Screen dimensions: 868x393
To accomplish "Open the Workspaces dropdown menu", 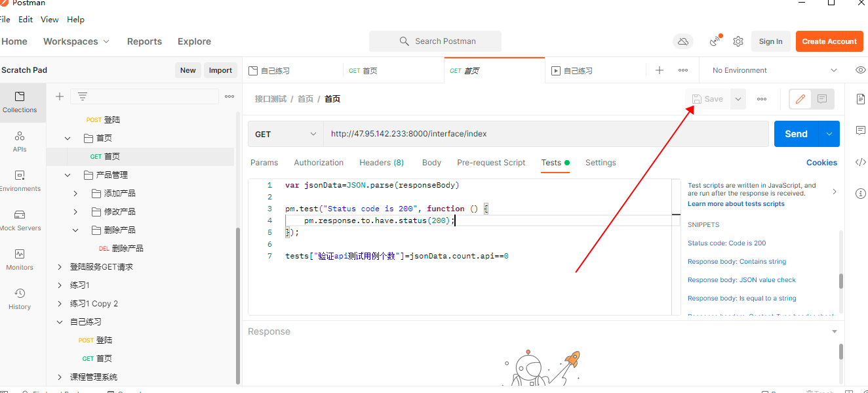I will [x=76, y=41].
